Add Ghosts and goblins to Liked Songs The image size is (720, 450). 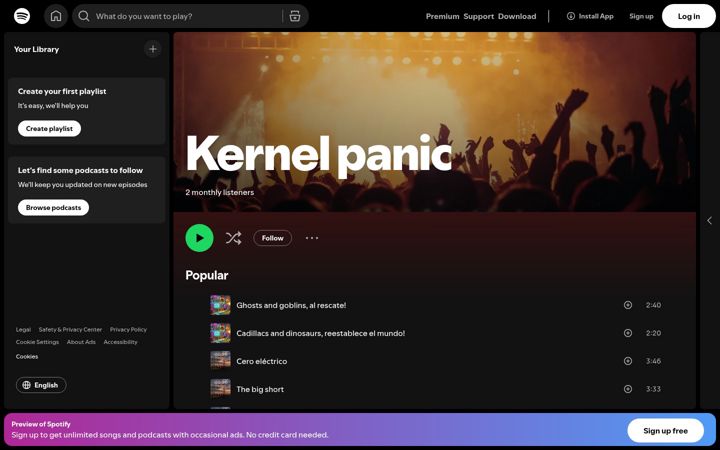tap(628, 305)
